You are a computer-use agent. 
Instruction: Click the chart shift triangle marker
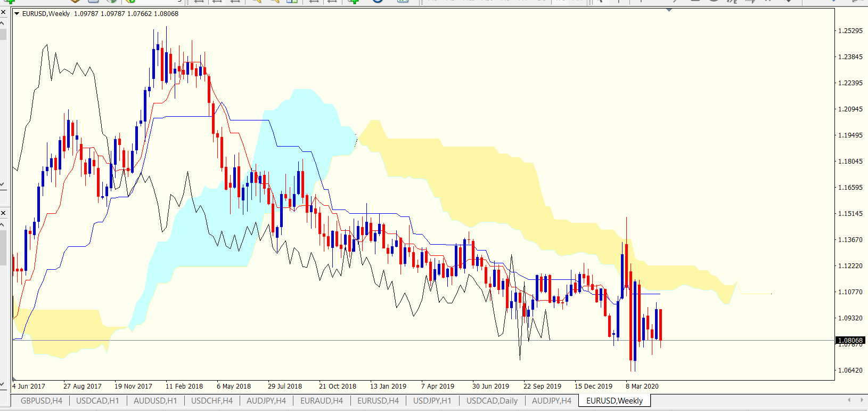[x=669, y=10]
